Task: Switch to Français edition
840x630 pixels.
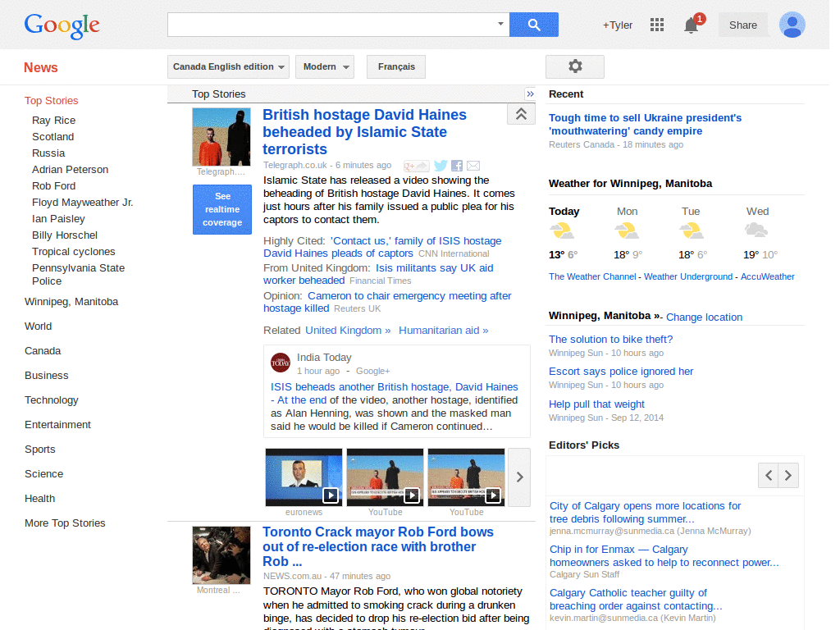Action: pyautogui.click(x=396, y=67)
